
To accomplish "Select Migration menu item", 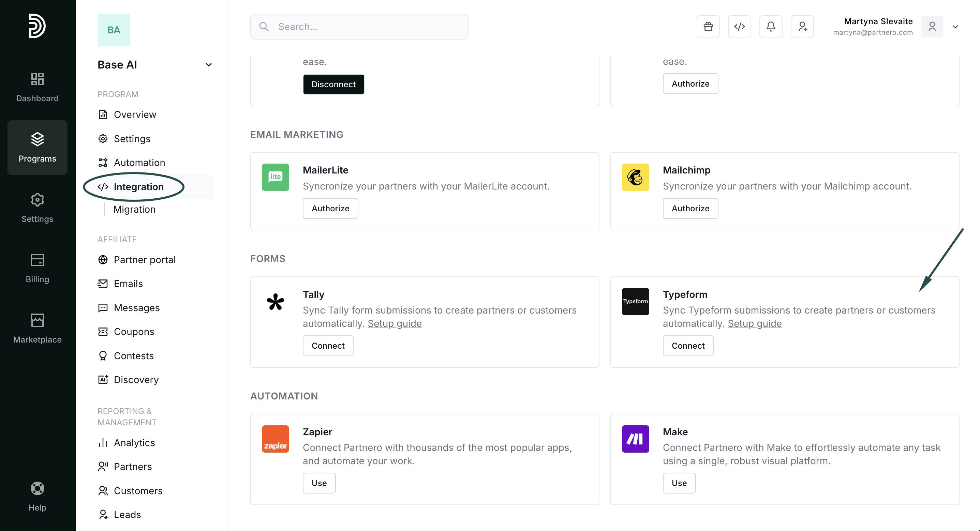I will [x=134, y=209].
